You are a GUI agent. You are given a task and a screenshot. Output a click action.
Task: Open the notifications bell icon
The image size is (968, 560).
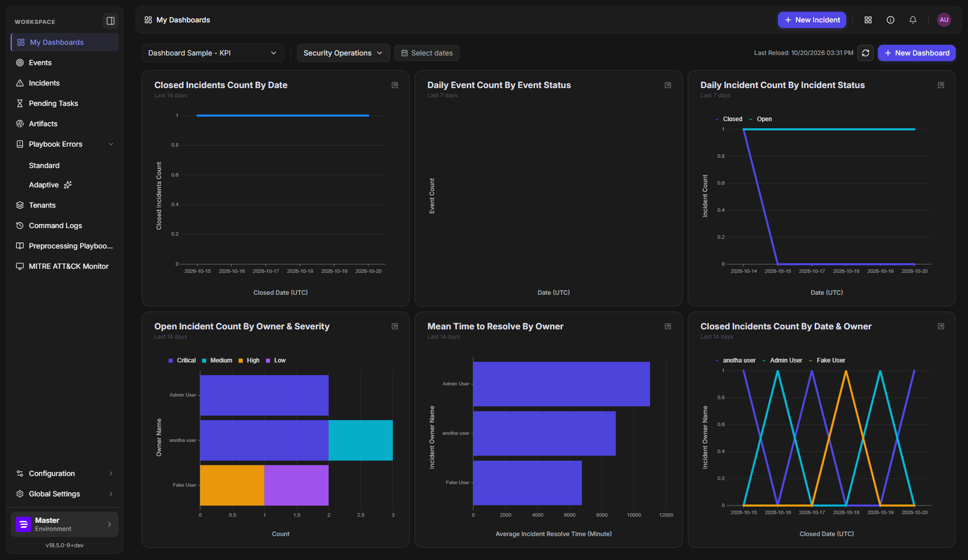tap(913, 20)
